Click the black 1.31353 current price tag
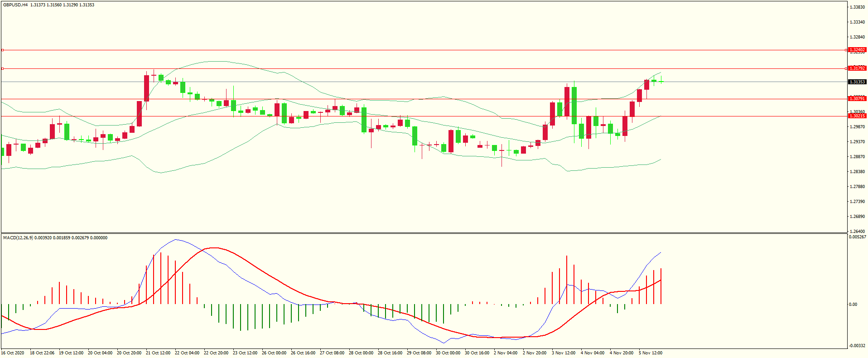Image resolution: width=868 pixels, height=358 pixels. pyautogui.click(x=857, y=82)
